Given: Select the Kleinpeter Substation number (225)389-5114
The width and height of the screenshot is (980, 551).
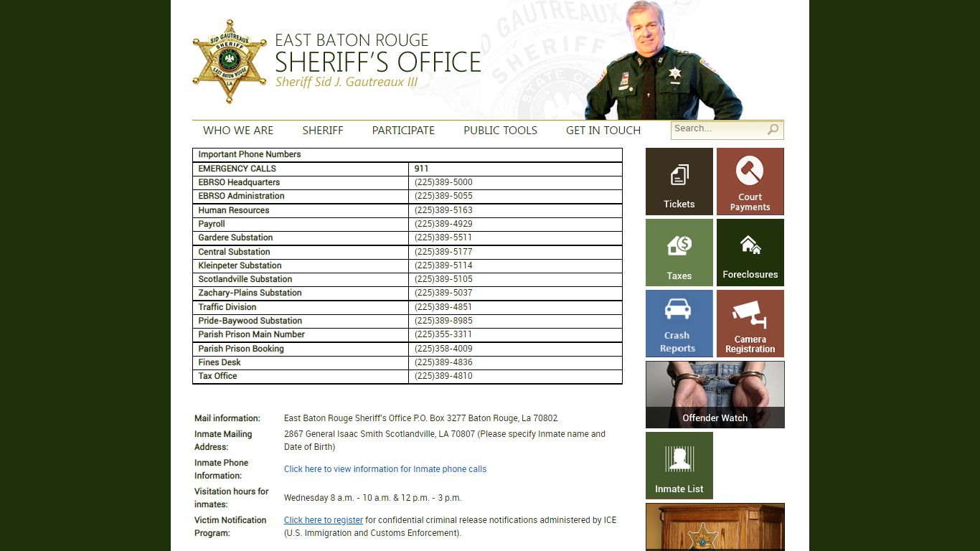Looking at the screenshot, I should (443, 265).
